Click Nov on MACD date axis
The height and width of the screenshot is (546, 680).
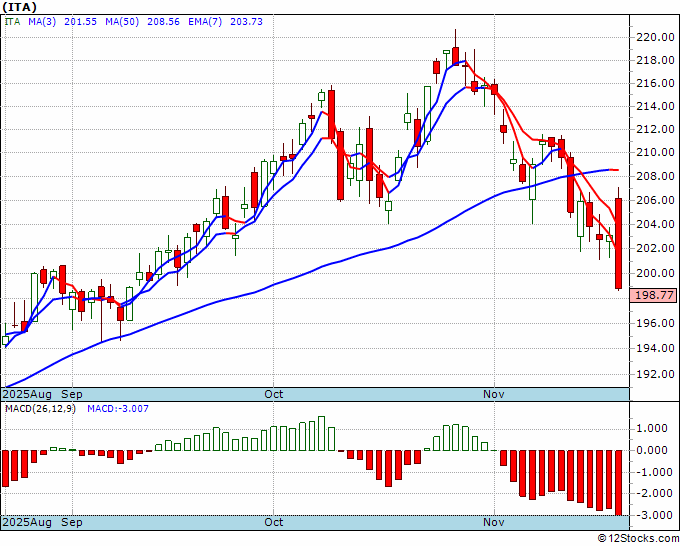494,522
